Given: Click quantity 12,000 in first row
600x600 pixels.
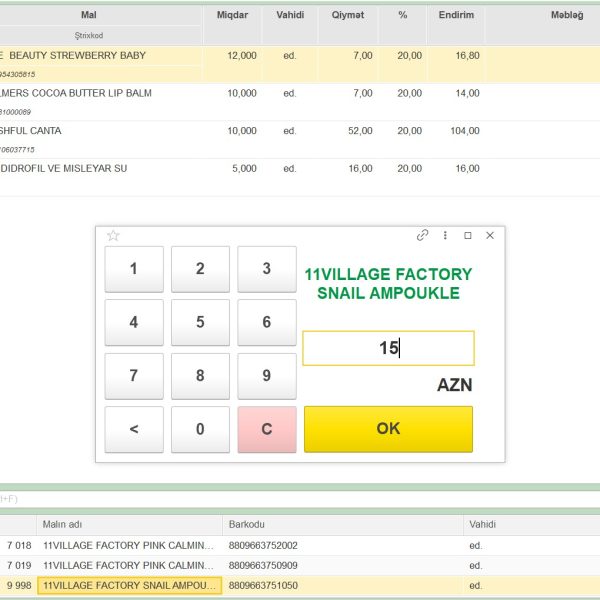Looking at the screenshot, I should pyautogui.click(x=242, y=55).
